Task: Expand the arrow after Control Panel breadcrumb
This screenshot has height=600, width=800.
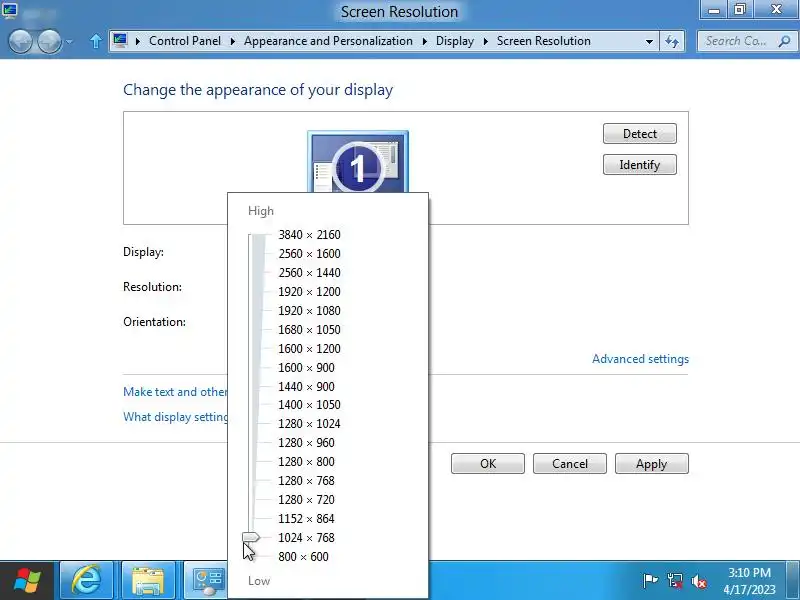Action: coord(233,41)
